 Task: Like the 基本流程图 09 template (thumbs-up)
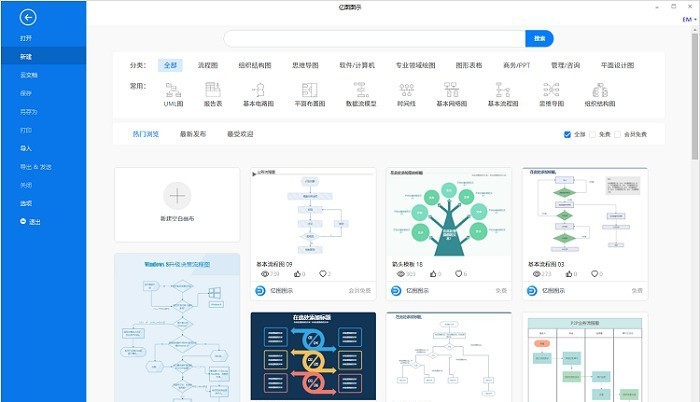[297, 274]
